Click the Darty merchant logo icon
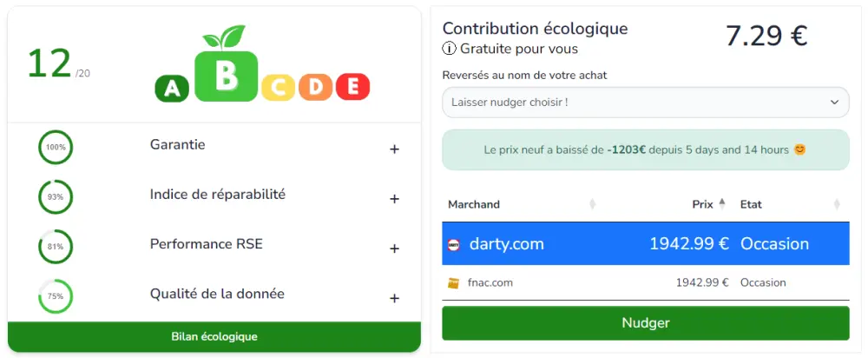This screenshot has height=358, width=868. click(x=453, y=244)
